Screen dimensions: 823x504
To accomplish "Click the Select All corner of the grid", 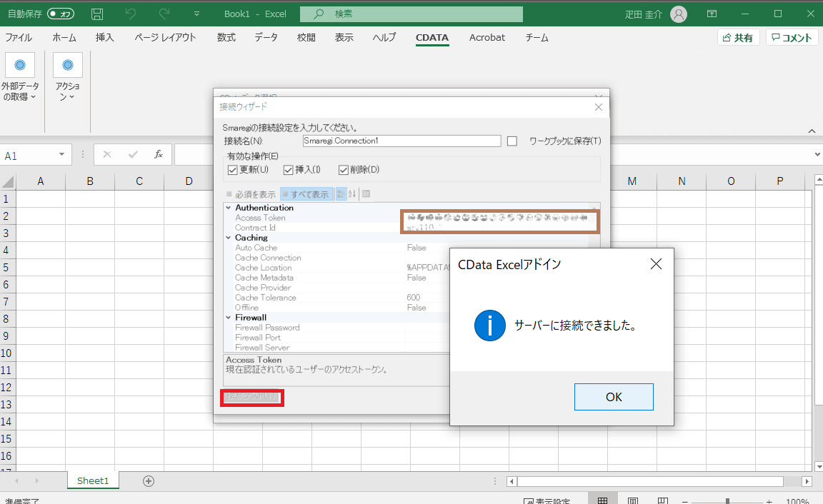I will [x=8, y=181].
